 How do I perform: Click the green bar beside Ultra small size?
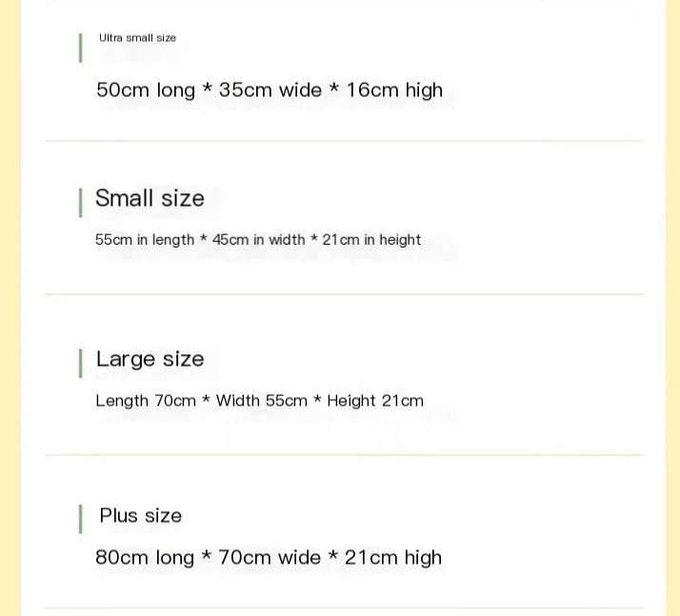[x=80, y=48]
